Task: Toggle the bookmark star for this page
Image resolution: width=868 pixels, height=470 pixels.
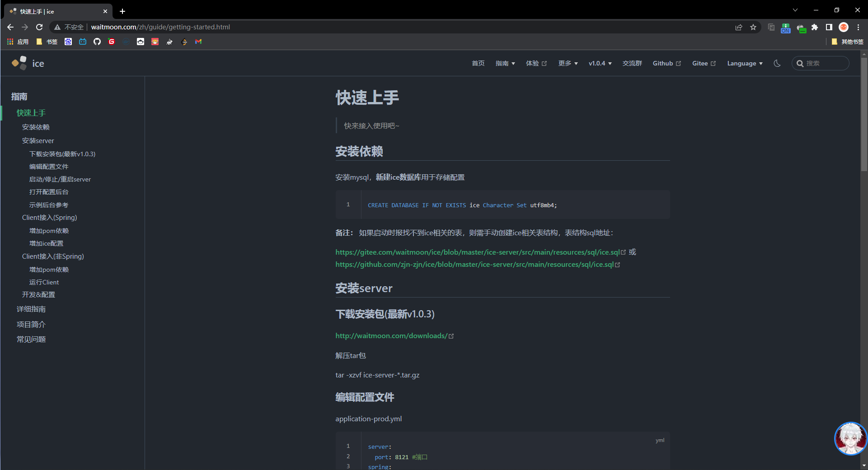Action: 753,27
